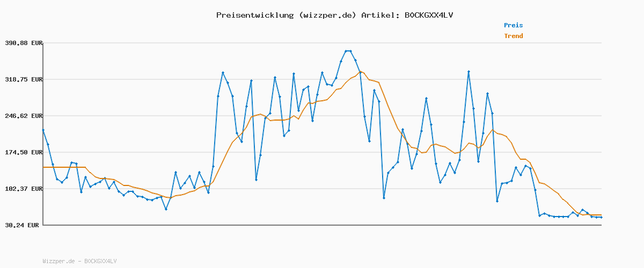The width and height of the screenshot is (644, 268).
Task: Click the left start of the orange trend line
Action: coord(43,167)
